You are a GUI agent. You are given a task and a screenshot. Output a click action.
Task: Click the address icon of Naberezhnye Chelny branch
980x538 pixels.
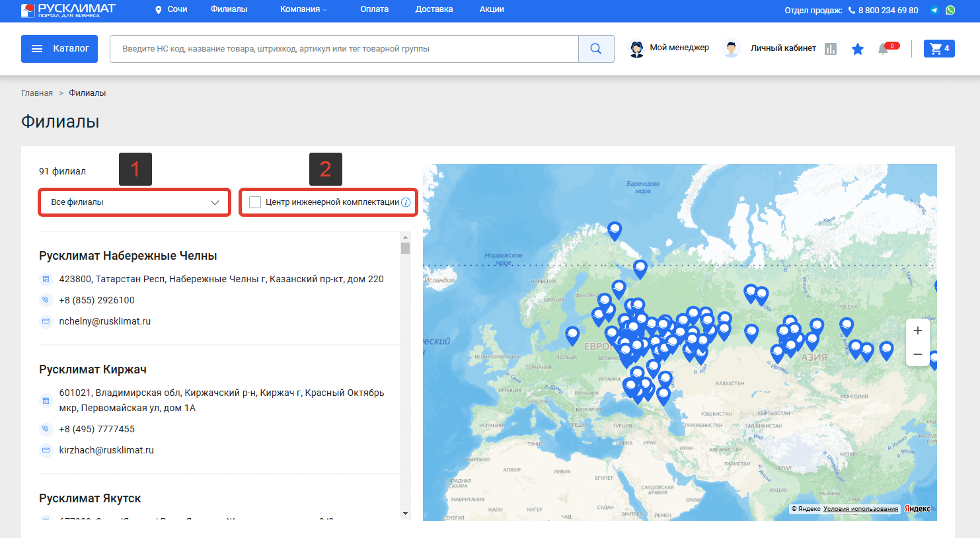tap(46, 280)
